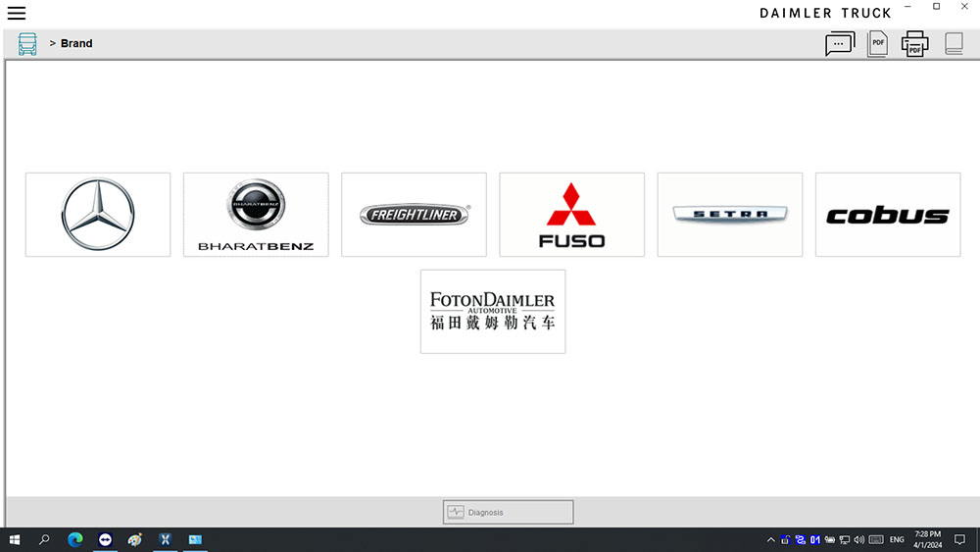
Task: Choose the Setra brand tile
Action: point(730,215)
